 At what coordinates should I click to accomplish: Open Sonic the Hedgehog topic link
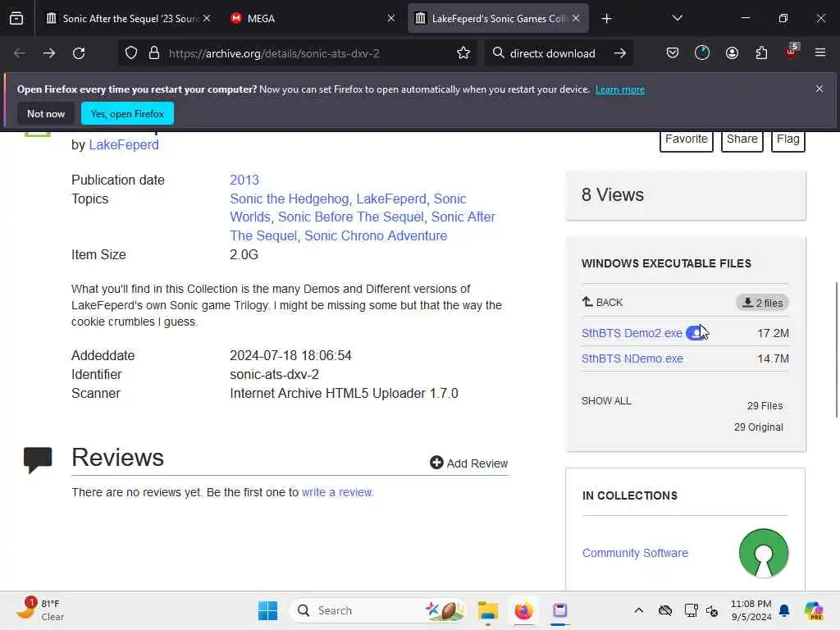(290, 199)
